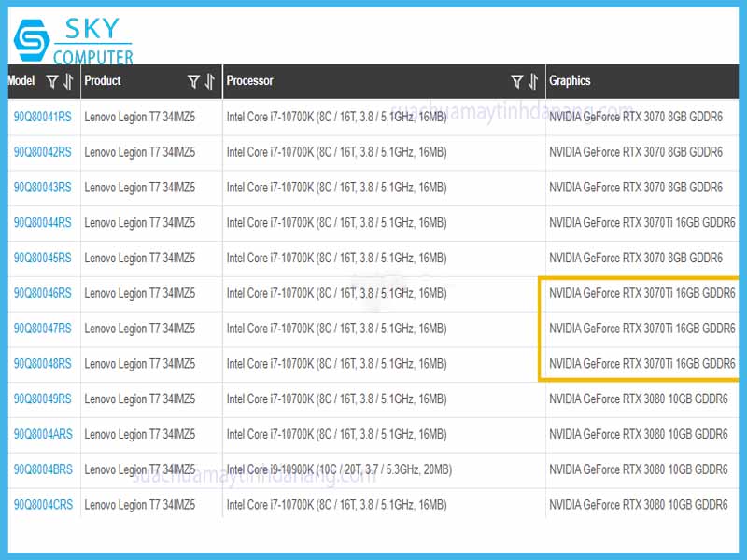
Task: Open the Processor column filter icon
Action: click(x=517, y=81)
